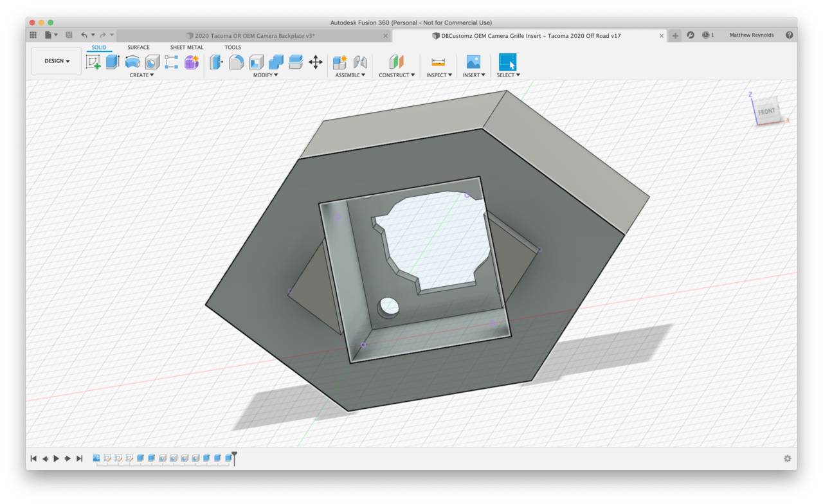Switch to the SURFACE tab
The width and height of the screenshot is (823, 504).
click(x=138, y=48)
